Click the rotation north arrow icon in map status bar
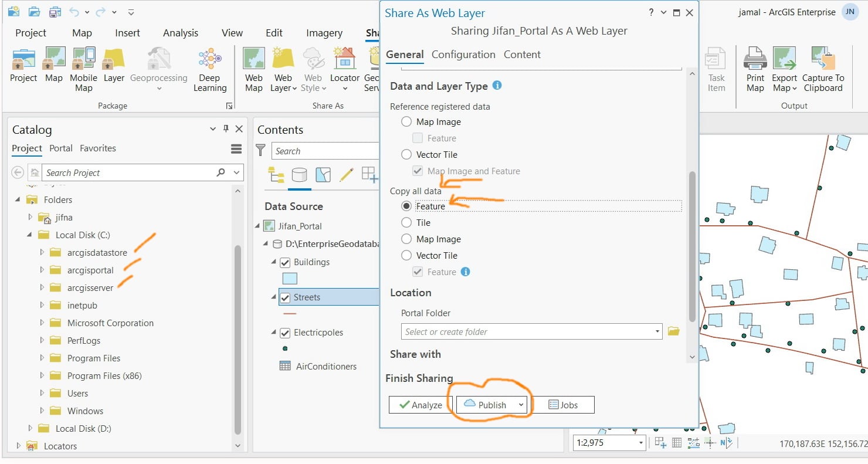This screenshot has height=464, width=868. (726, 443)
